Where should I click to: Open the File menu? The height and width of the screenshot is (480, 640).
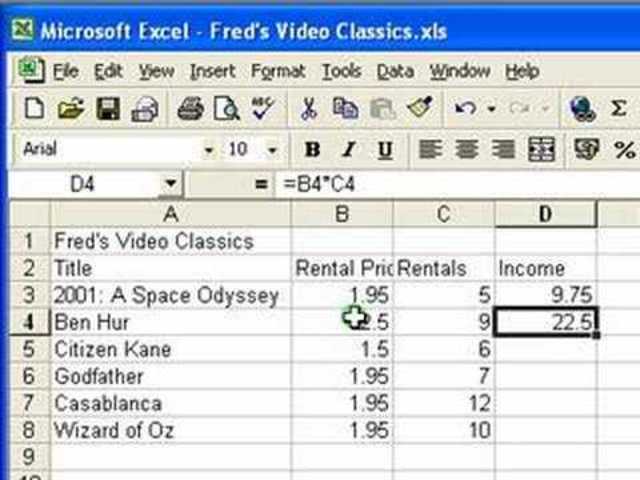(66, 72)
